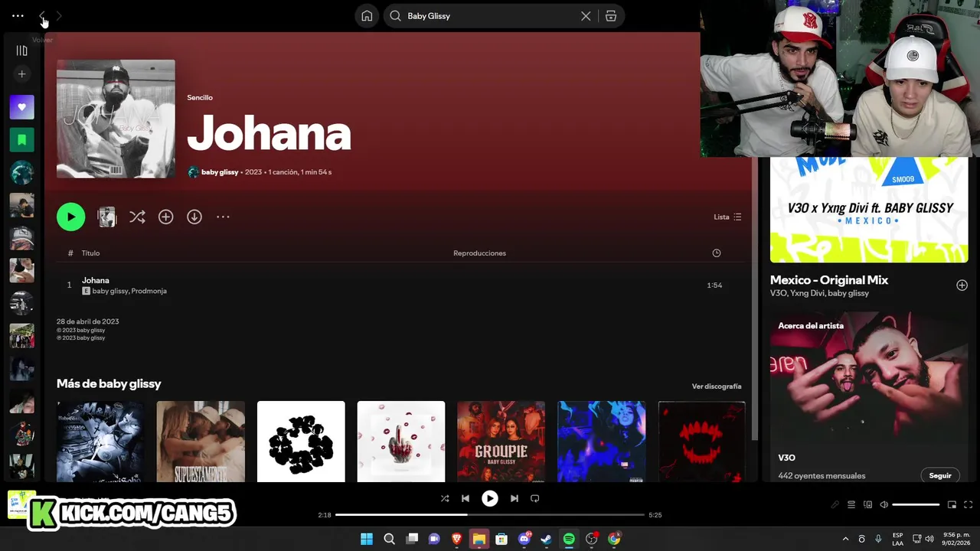Screen dimensions: 980x551
Task: Click the small album preview thumbnail
Action: coord(106,217)
